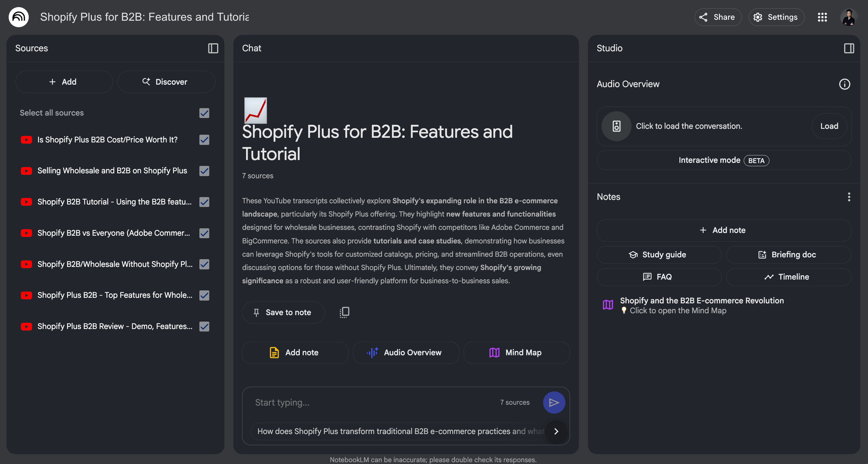Open source Selling Wholesale and B2B on Shopify Plus
Viewport: 868px width, 464px height.
(112, 171)
